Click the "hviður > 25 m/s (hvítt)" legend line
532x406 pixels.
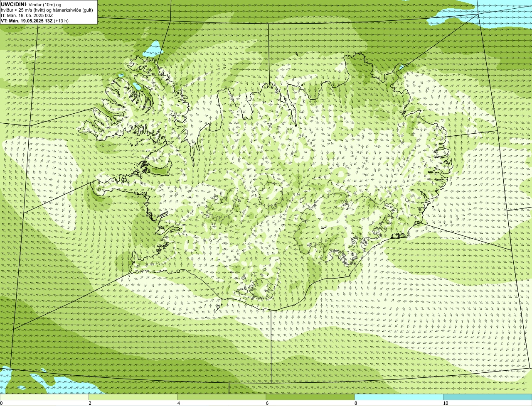pyautogui.click(x=47, y=10)
